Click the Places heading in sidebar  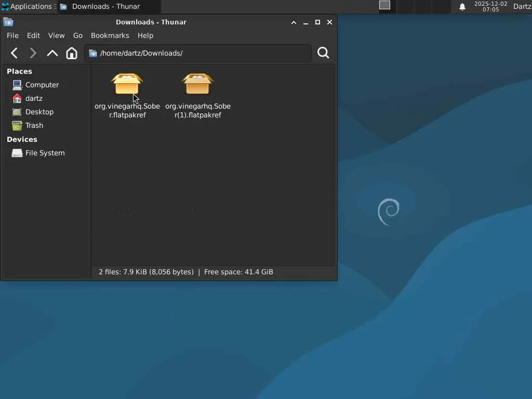pos(19,71)
